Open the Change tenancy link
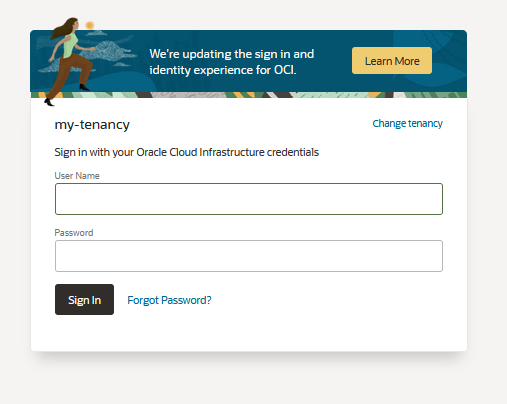Viewport: 507px width, 404px height. 407,124
